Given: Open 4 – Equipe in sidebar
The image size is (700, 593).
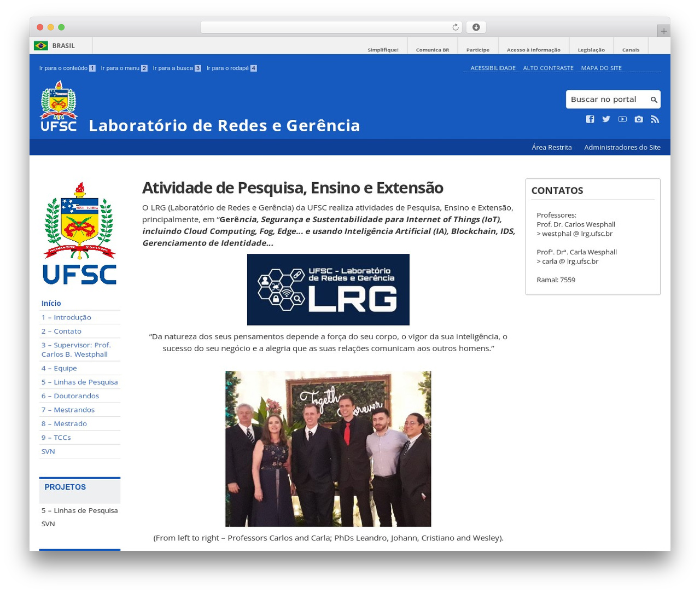Looking at the screenshot, I should [59, 368].
